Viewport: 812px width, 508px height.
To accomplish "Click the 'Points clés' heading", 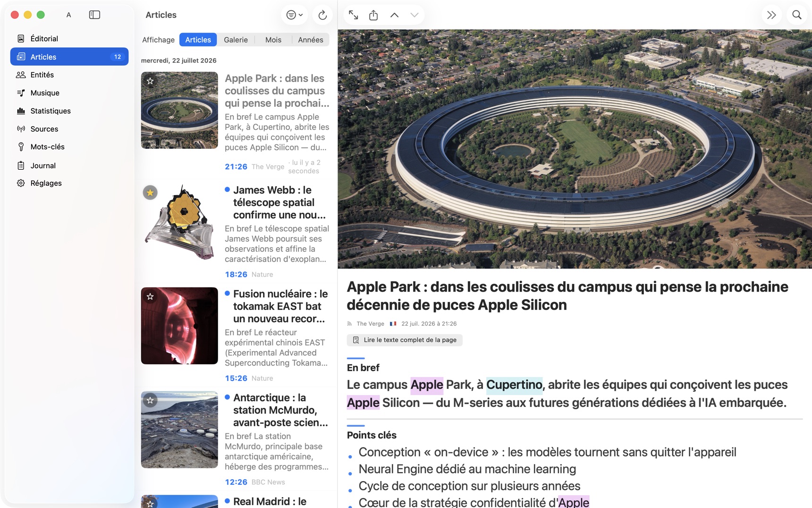I will 372,435.
